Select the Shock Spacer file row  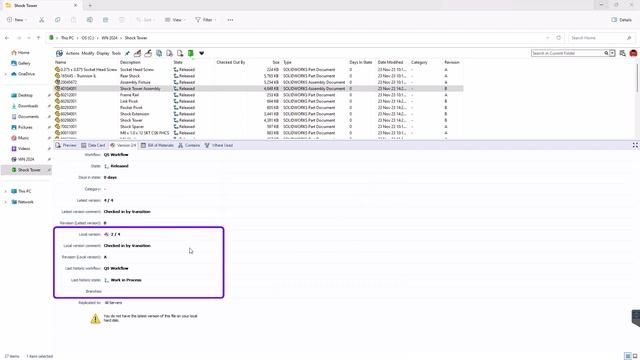(x=259, y=127)
